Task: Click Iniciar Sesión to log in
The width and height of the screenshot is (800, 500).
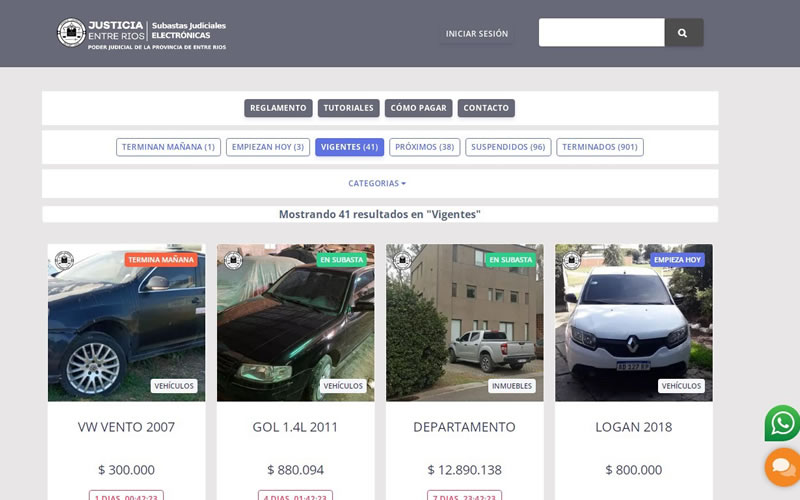Action: coord(477,33)
